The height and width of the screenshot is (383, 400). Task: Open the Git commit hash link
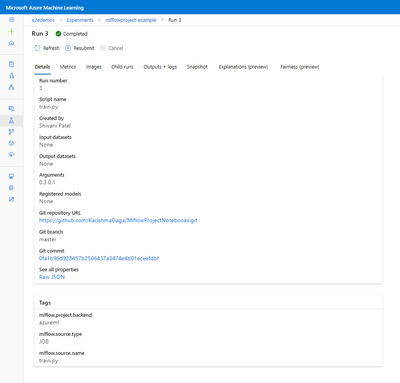point(99,258)
